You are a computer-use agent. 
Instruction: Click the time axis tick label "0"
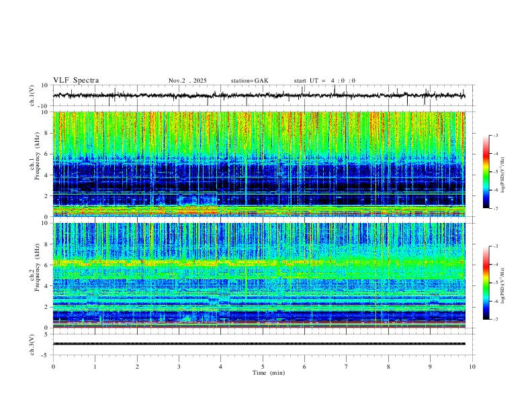coord(53,367)
